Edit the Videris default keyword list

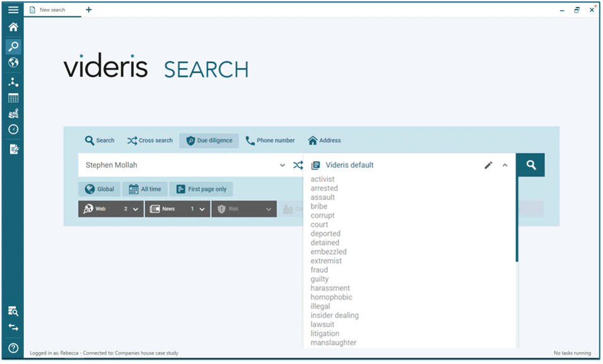pyautogui.click(x=488, y=165)
